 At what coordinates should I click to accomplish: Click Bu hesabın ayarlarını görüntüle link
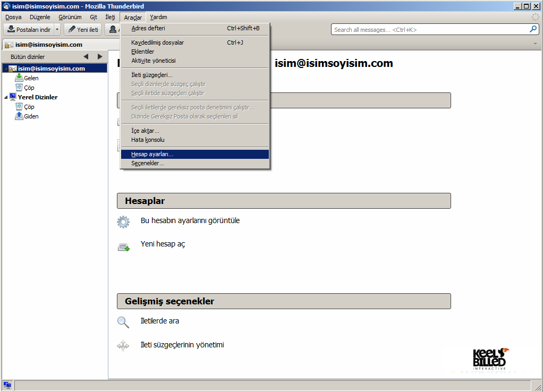190,220
